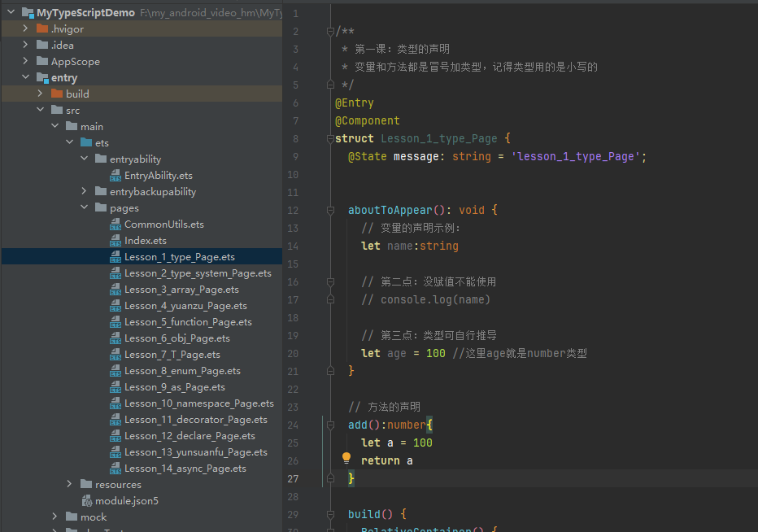Image resolution: width=758 pixels, height=532 pixels.
Task: Place cursor on 'return a' line
Action: tap(387, 461)
